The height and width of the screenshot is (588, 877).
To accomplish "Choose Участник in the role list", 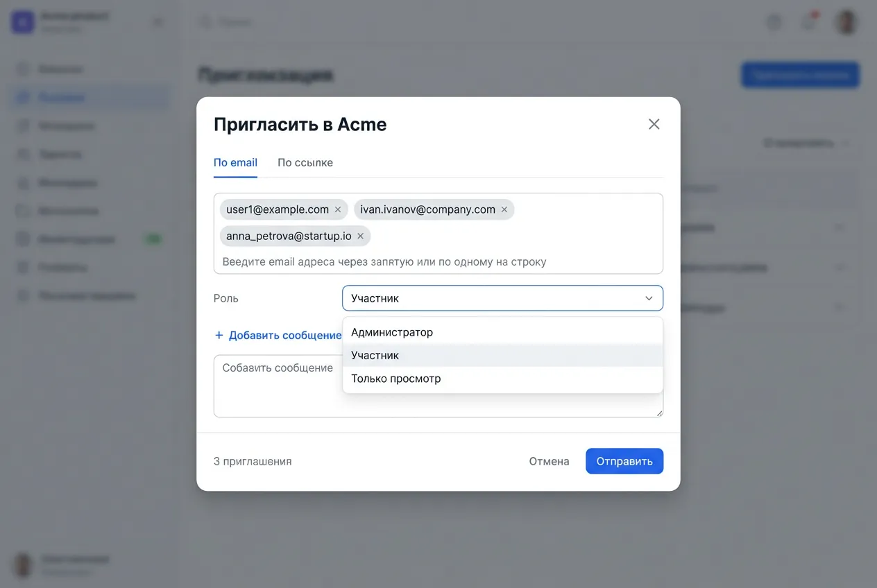I will tap(375, 355).
